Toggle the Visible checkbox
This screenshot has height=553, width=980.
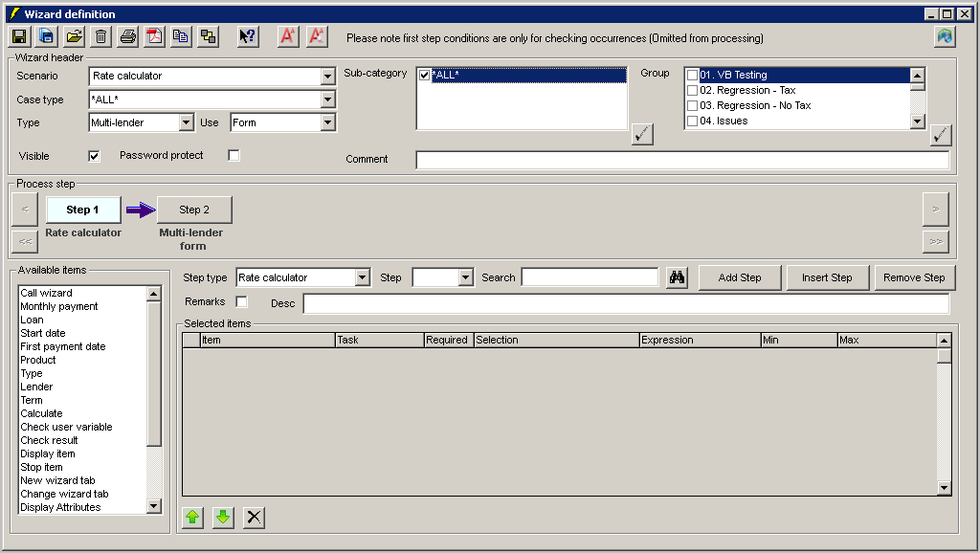pos(94,156)
